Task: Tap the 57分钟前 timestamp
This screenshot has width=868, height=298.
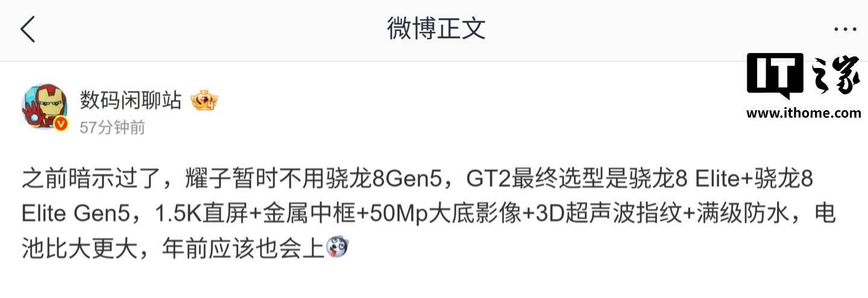Action: tap(112, 128)
